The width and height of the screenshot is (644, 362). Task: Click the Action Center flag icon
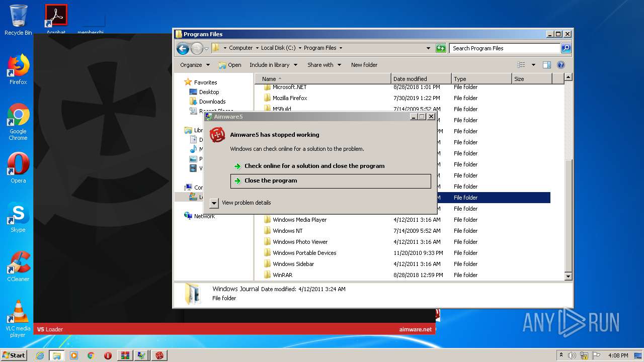pyautogui.click(x=596, y=355)
